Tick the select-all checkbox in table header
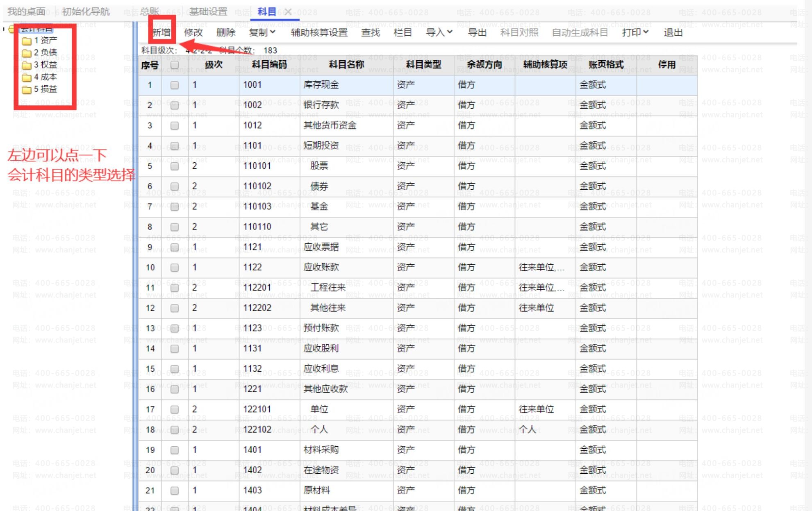The image size is (812, 511). (175, 65)
